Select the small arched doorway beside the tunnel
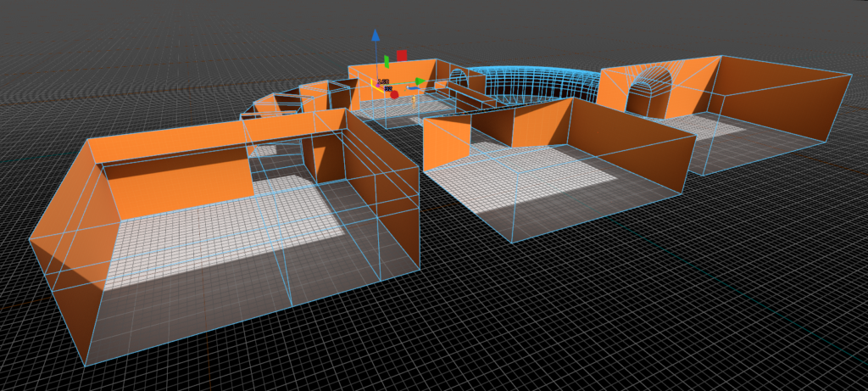Viewport: 868px width, 391px height. tap(459, 78)
